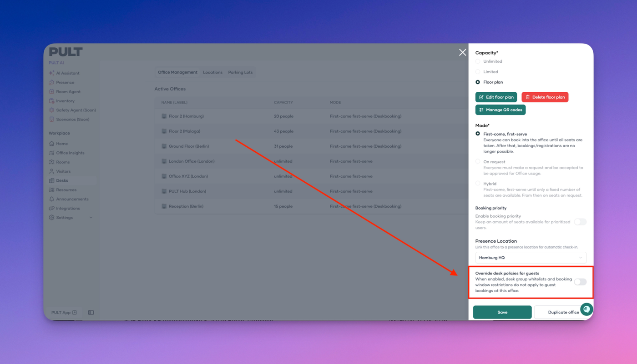Toggle override desk policies for guests

tap(580, 282)
